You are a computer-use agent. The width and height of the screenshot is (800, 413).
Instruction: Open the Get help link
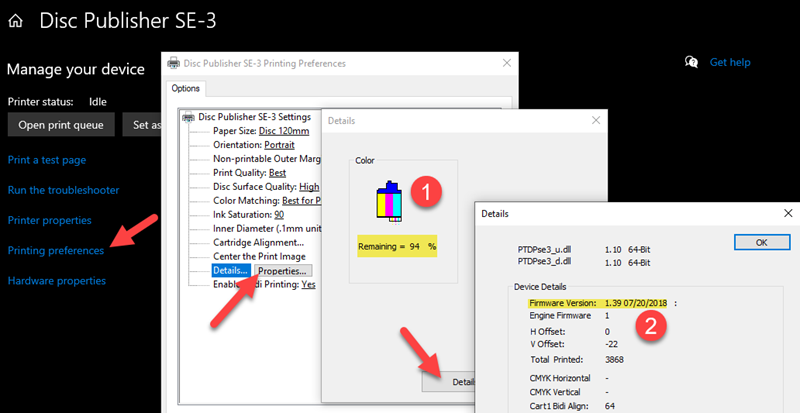(730, 62)
